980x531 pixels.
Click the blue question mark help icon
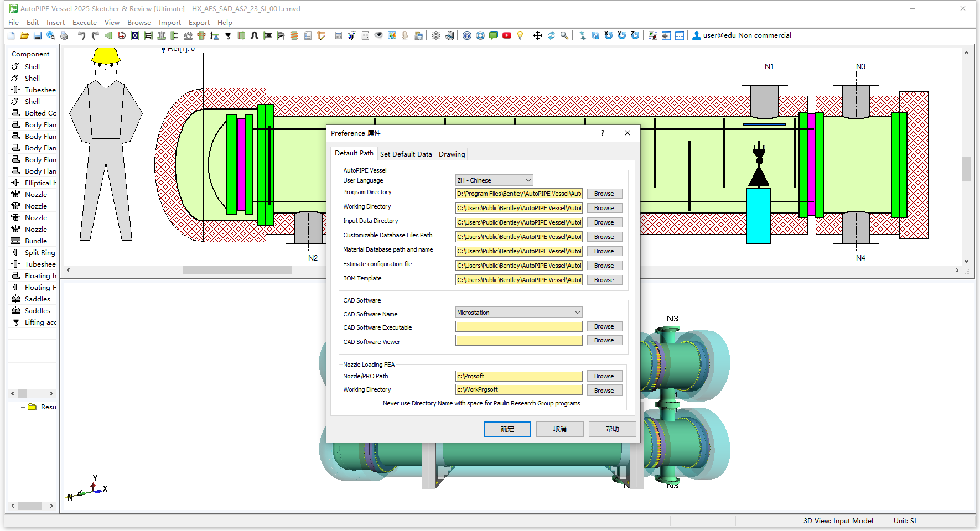click(x=467, y=35)
